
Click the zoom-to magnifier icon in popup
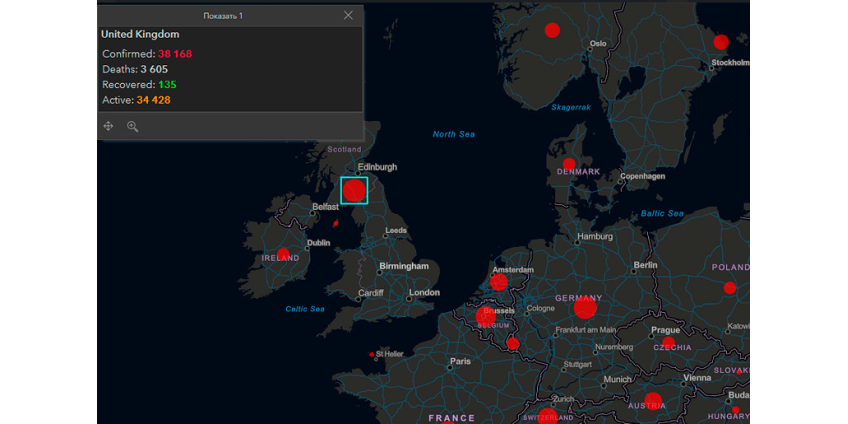coord(132,126)
